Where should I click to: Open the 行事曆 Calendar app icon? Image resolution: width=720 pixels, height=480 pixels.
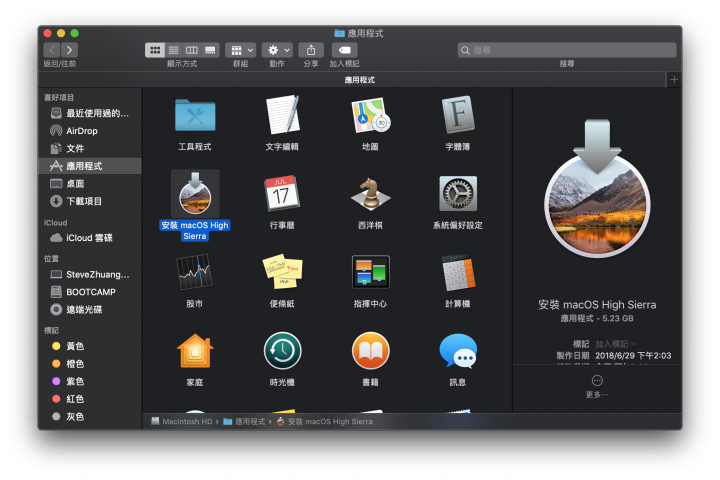tap(281, 193)
